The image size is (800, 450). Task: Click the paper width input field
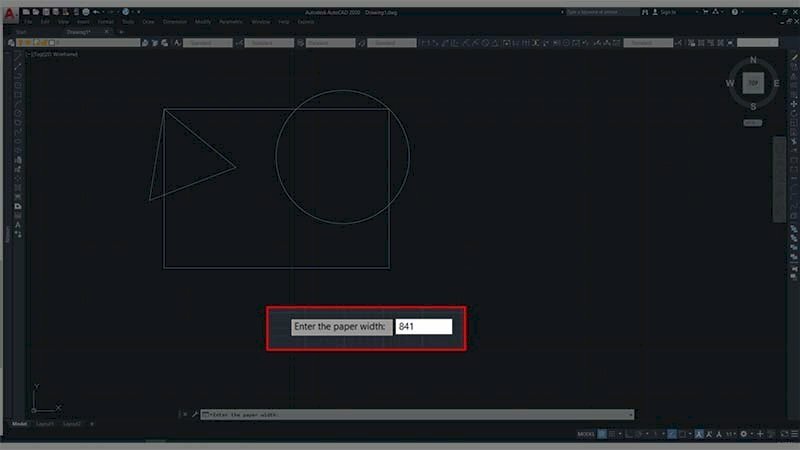point(423,327)
